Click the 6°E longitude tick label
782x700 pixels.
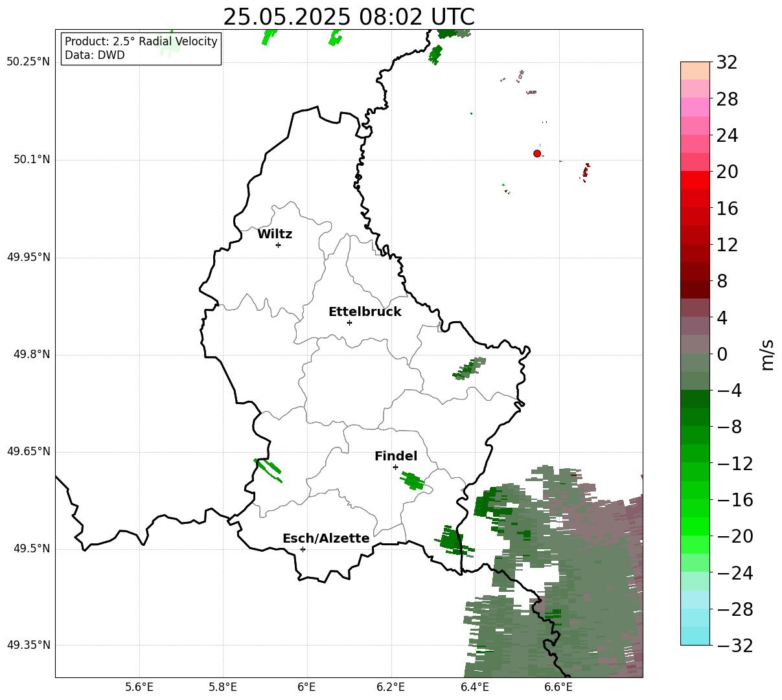[306, 687]
